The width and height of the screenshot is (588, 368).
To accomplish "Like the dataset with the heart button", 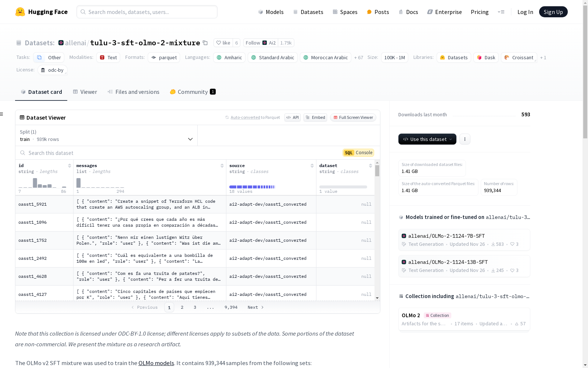I will click(x=223, y=43).
